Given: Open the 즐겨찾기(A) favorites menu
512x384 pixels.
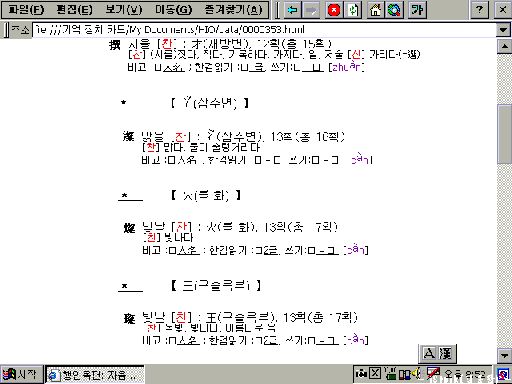Looking at the screenshot, I should [x=233, y=10].
